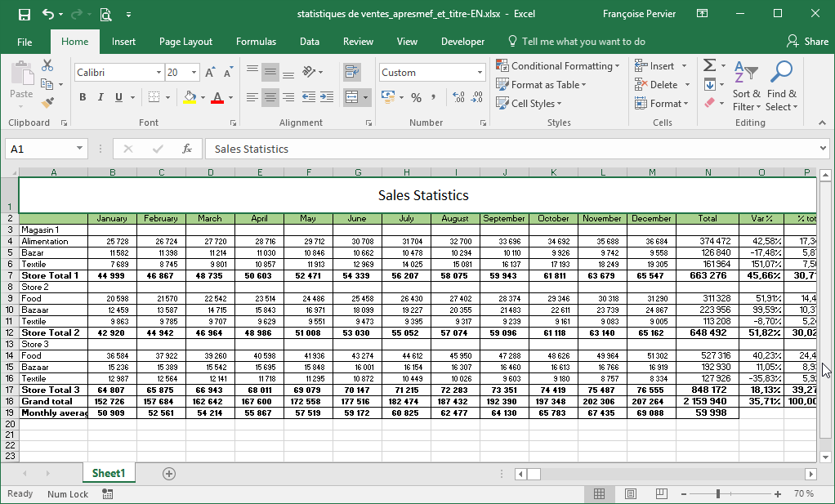The image size is (835, 504).
Task: Click the Format Painter brush icon
Action: [47, 103]
